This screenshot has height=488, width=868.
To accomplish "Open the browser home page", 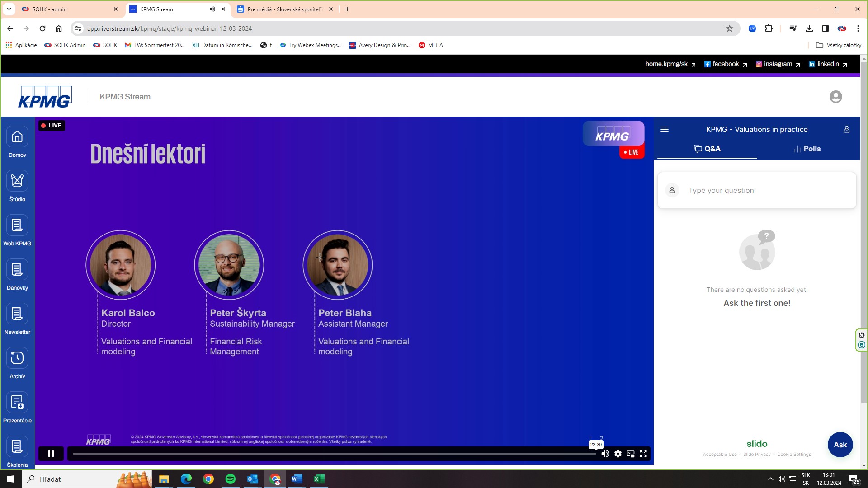I will click(59, 28).
